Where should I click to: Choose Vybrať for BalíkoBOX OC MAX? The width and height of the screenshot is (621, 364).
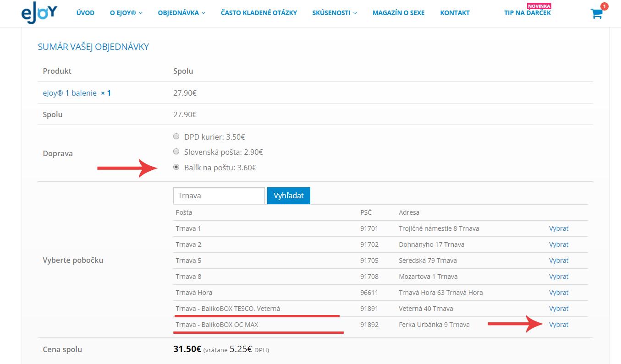pyautogui.click(x=559, y=325)
